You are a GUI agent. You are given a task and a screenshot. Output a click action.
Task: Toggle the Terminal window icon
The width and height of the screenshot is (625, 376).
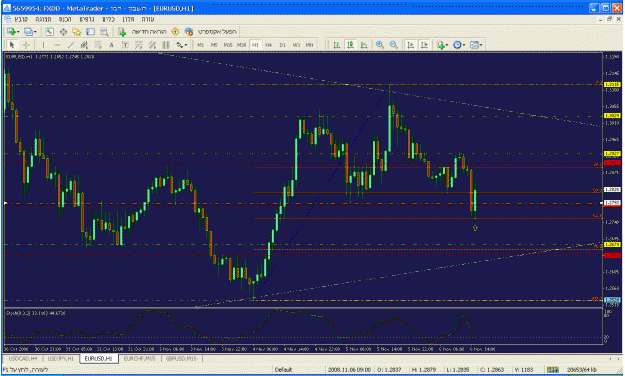tap(90, 31)
